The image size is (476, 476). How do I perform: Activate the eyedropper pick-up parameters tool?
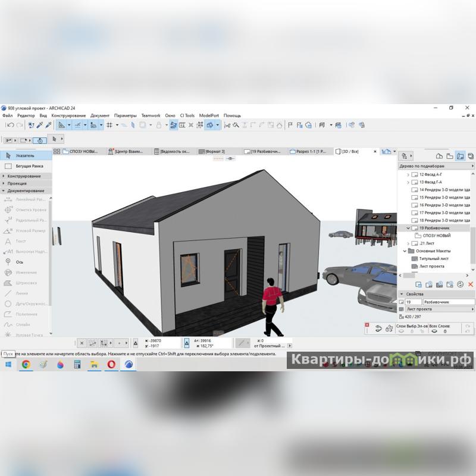point(40,125)
